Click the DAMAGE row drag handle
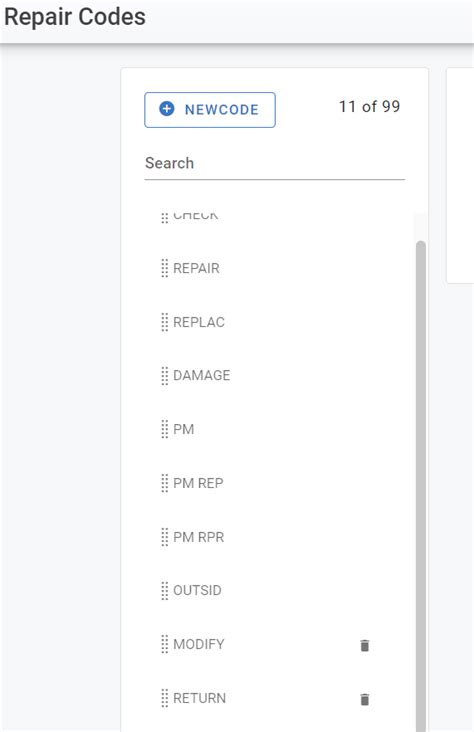Screen dimensions: 474x732 click(x=164, y=375)
